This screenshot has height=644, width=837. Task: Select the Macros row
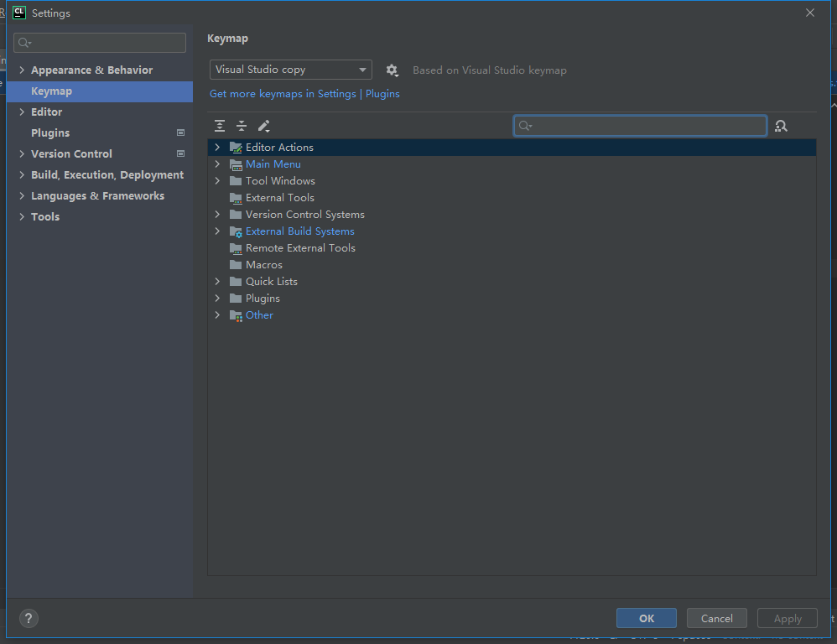[x=512, y=265]
